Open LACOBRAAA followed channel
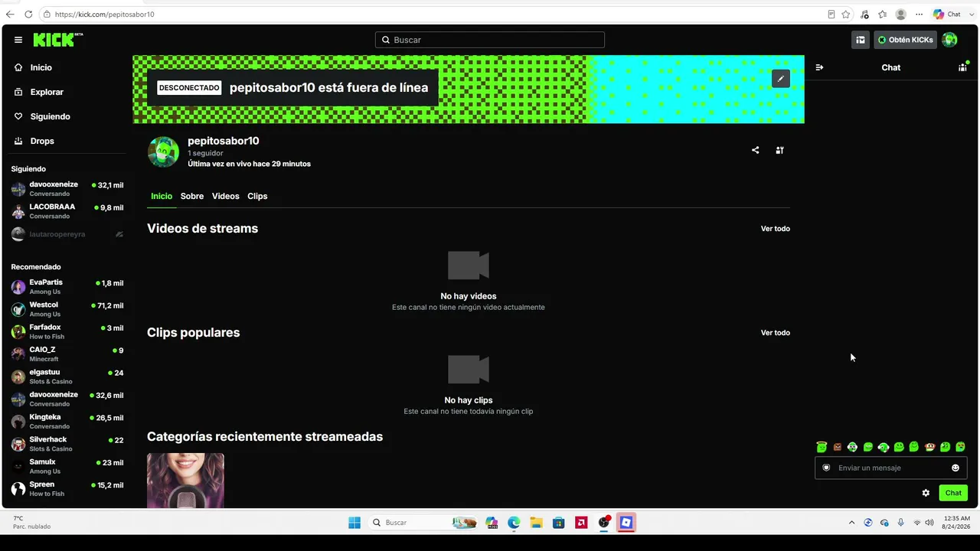Viewport: 980px width, 551px height. click(x=67, y=211)
